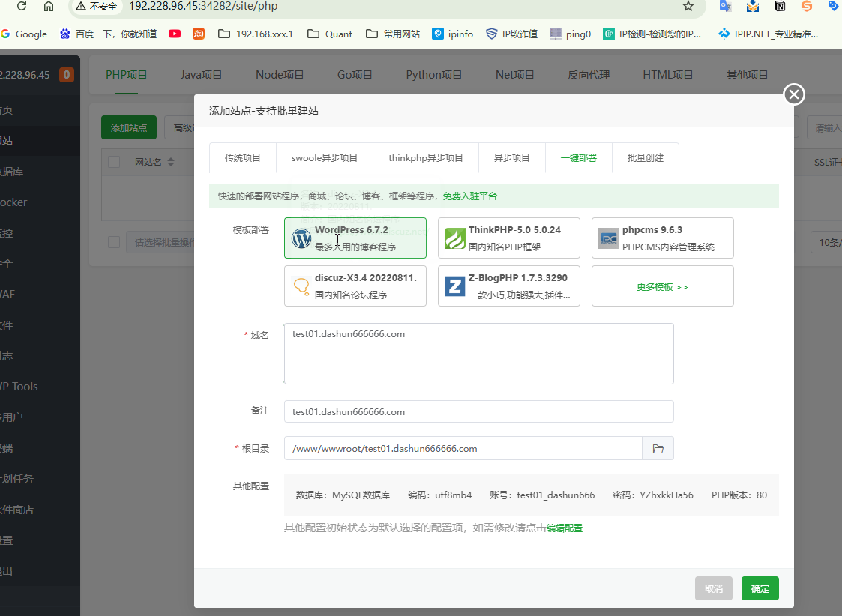Open the YouTube bookmark icon
Viewport: 842px width, 616px height.
[175, 34]
